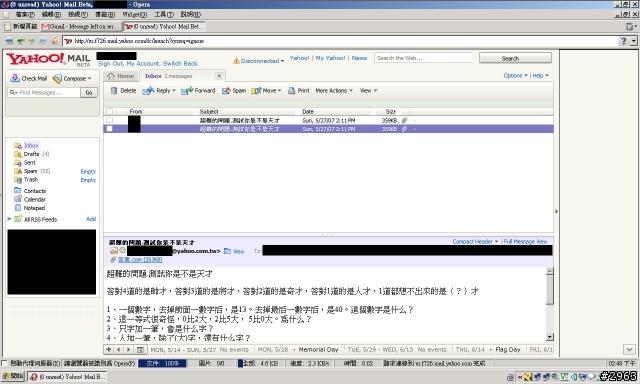Go to next calendar period arrow

coord(129,349)
